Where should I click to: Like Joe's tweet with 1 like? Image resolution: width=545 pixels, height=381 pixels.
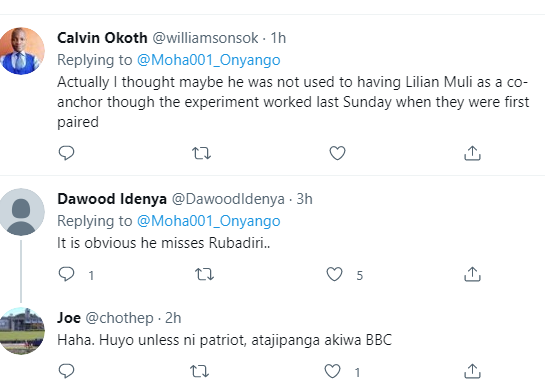coord(332,371)
